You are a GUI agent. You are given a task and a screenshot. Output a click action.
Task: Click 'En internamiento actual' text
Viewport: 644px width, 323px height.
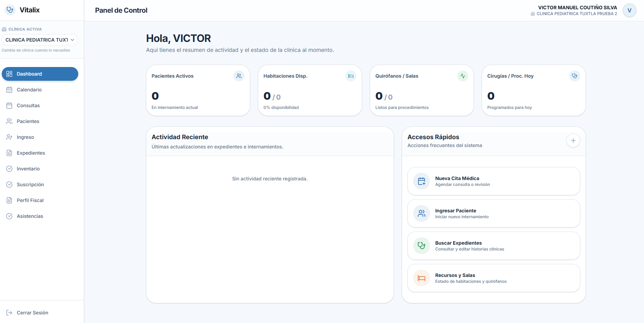coord(175,108)
